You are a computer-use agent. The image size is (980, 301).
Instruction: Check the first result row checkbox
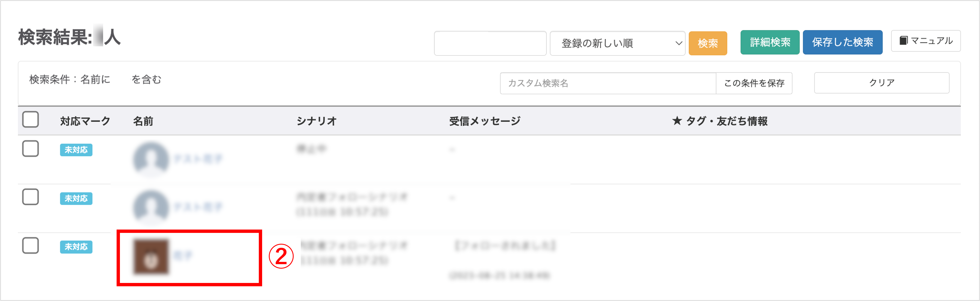click(x=30, y=149)
